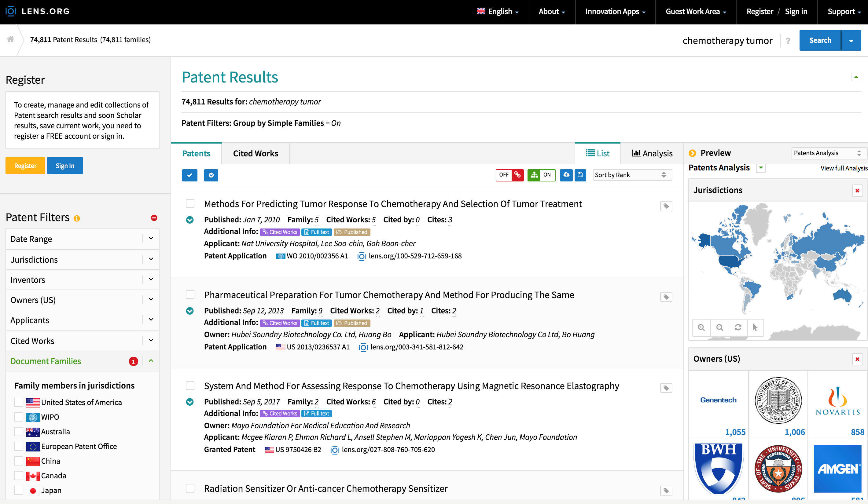
Task: Toggle the family grouping ON switch
Action: click(541, 175)
